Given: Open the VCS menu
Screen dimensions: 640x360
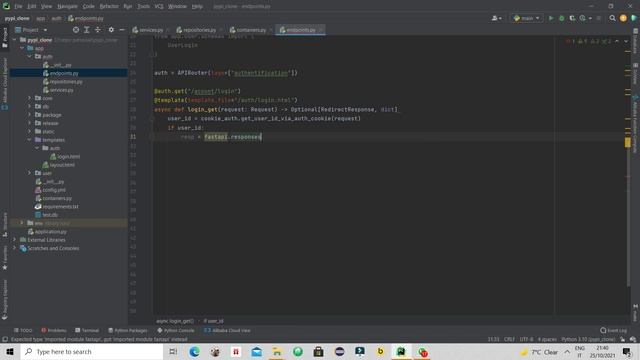Looking at the screenshot, I should 159,6.
